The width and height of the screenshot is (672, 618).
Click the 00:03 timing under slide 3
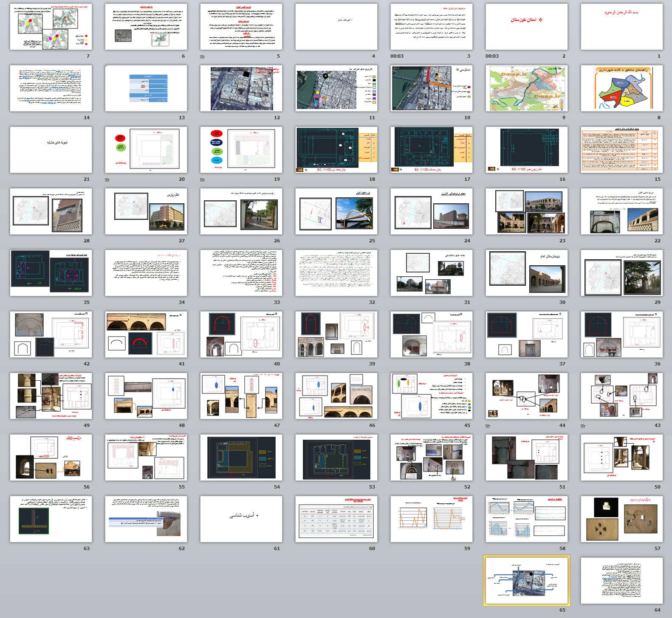coord(397,56)
